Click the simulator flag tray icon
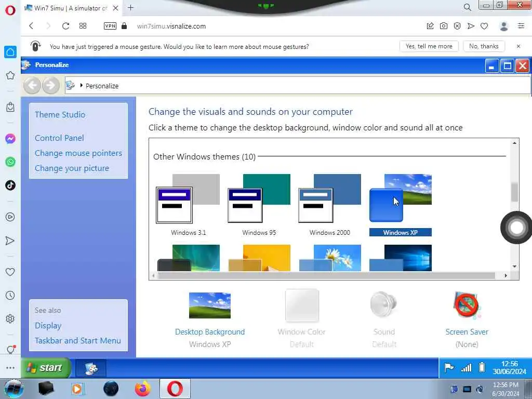Viewport: 532px width, 399px height. coord(449,368)
